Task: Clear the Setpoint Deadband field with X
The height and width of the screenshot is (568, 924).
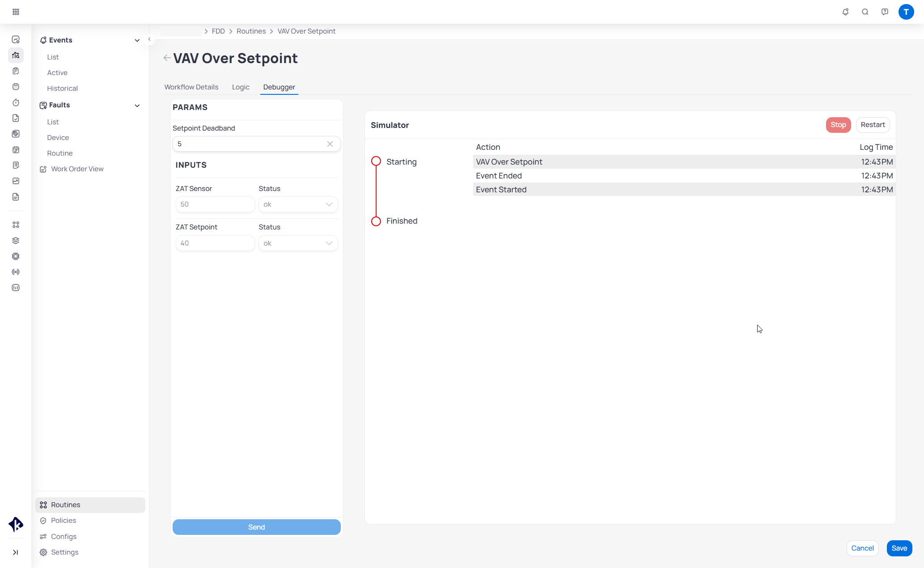Action: click(330, 144)
